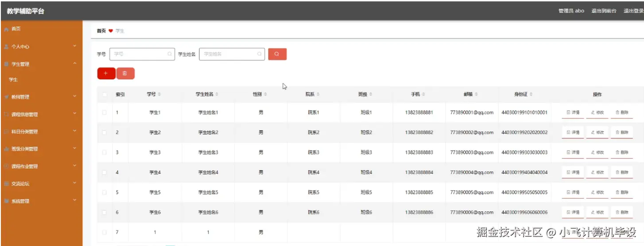The height and width of the screenshot is (246, 644).
Task: Click the 个人中心 person icon in sidebar
Action: click(x=6, y=47)
